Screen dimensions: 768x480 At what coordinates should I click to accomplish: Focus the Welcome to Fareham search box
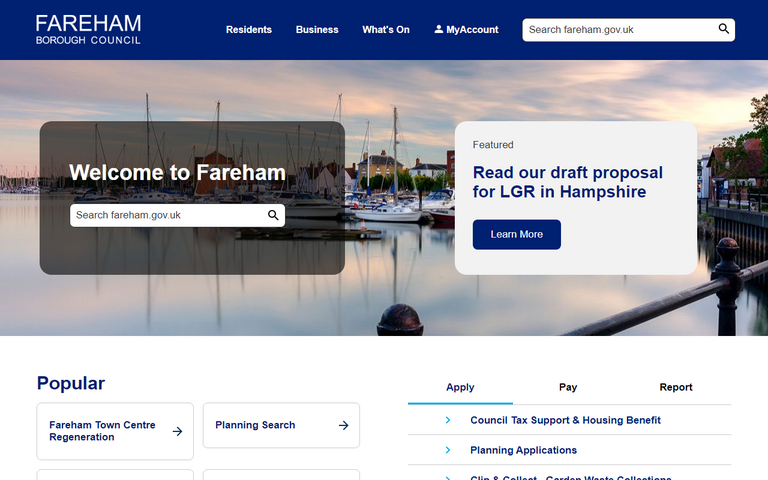166,215
